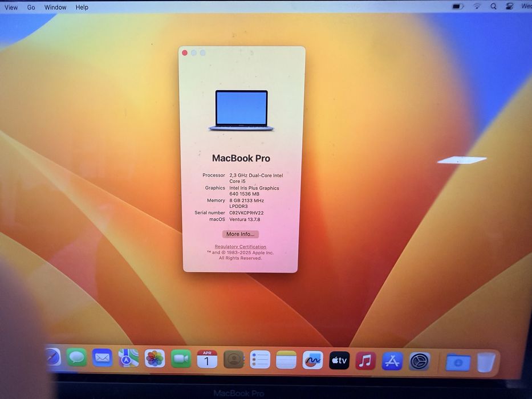
Task: Open the Music app
Action: point(365,361)
